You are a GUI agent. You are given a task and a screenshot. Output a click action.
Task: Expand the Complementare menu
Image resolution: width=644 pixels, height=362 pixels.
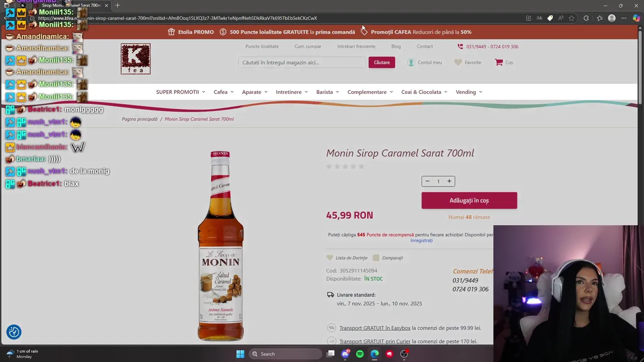click(370, 92)
